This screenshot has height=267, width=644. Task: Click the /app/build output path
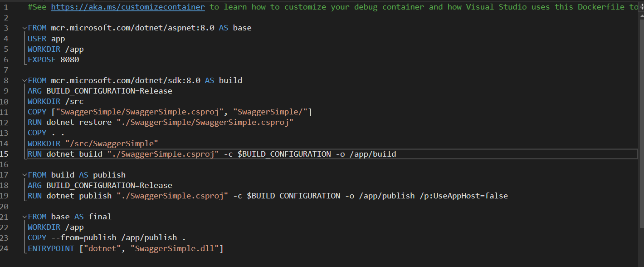point(373,154)
